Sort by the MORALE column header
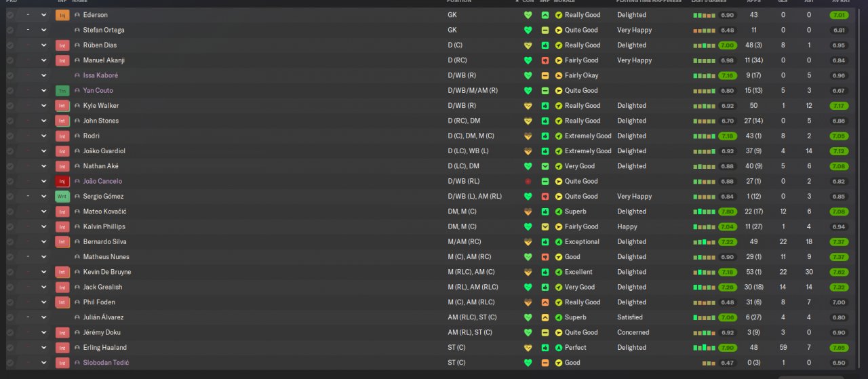Viewport: 868px width, 379px height. (x=565, y=2)
